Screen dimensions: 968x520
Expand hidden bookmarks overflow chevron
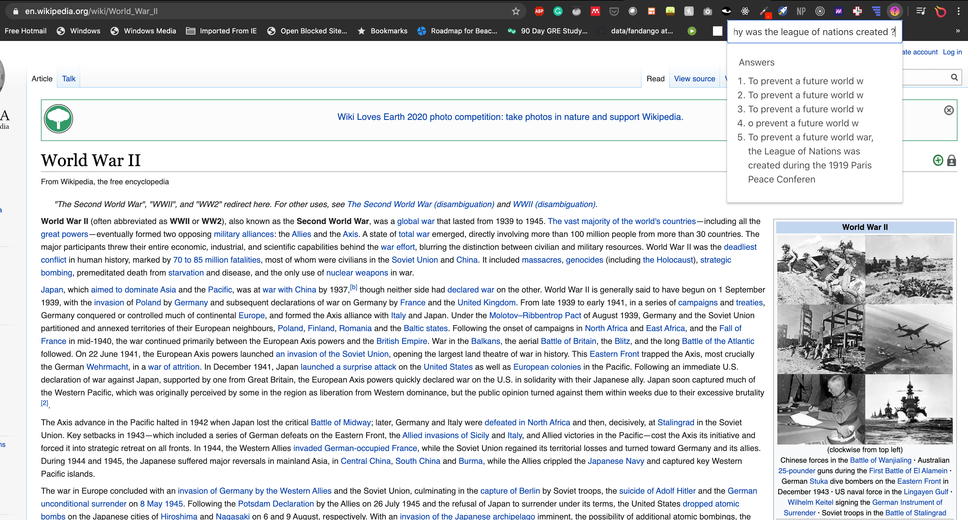coord(958,31)
